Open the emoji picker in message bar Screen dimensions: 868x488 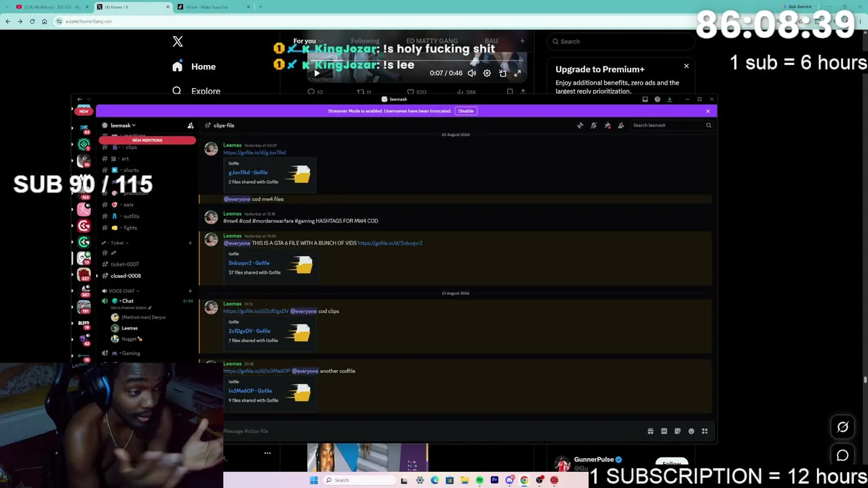coord(691,431)
